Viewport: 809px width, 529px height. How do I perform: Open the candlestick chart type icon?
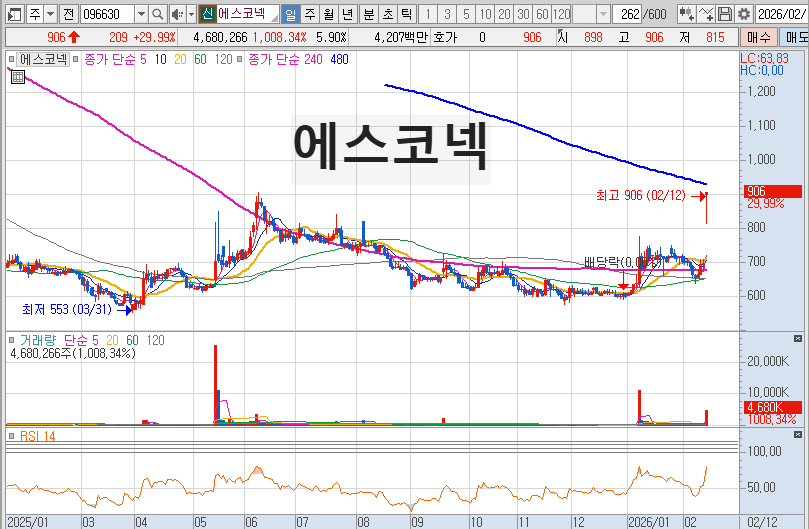686,14
